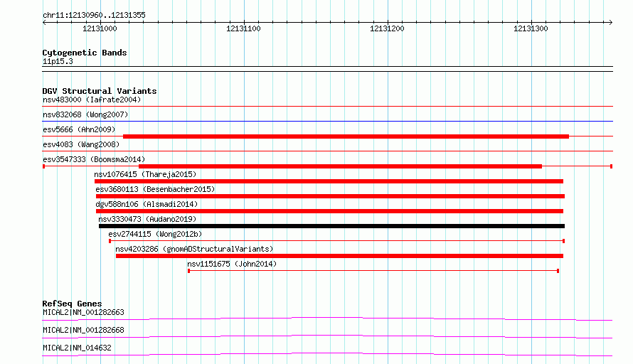The width and height of the screenshot is (633, 364).
Task: Click the thick red esv5666 variant bar
Action: tap(346, 136)
